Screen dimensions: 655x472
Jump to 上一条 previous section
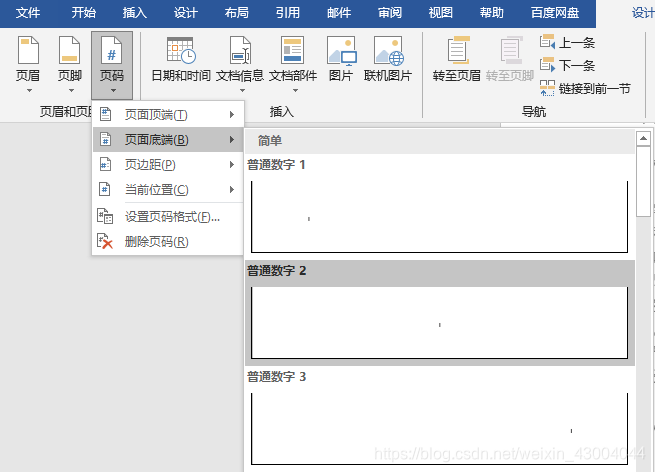567,42
